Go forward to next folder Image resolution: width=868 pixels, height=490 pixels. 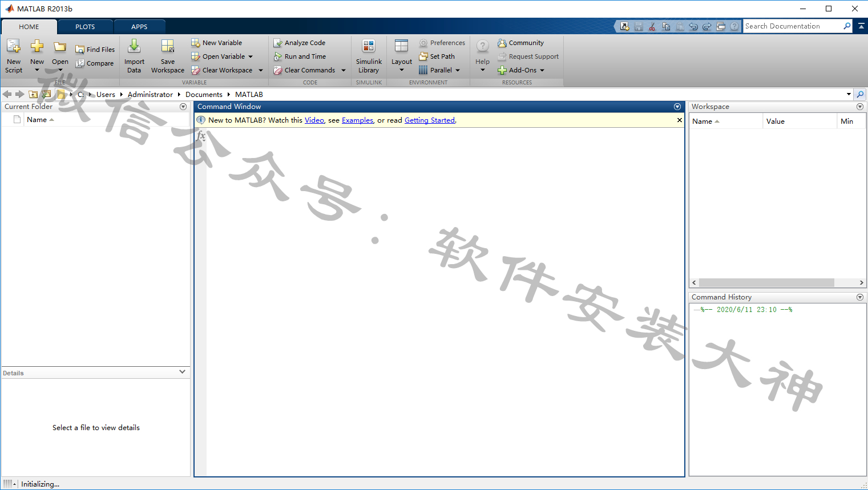point(20,94)
